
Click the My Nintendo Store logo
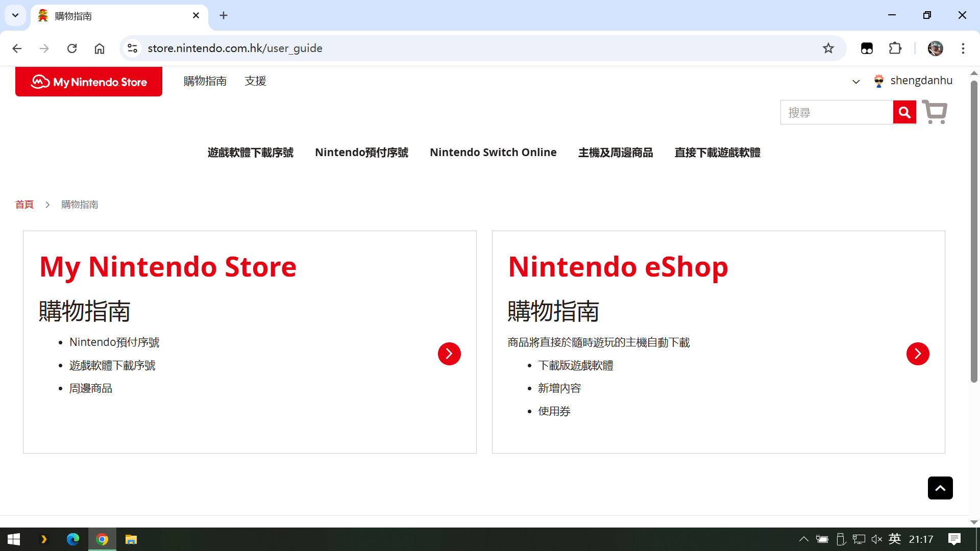[x=89, y=82]
